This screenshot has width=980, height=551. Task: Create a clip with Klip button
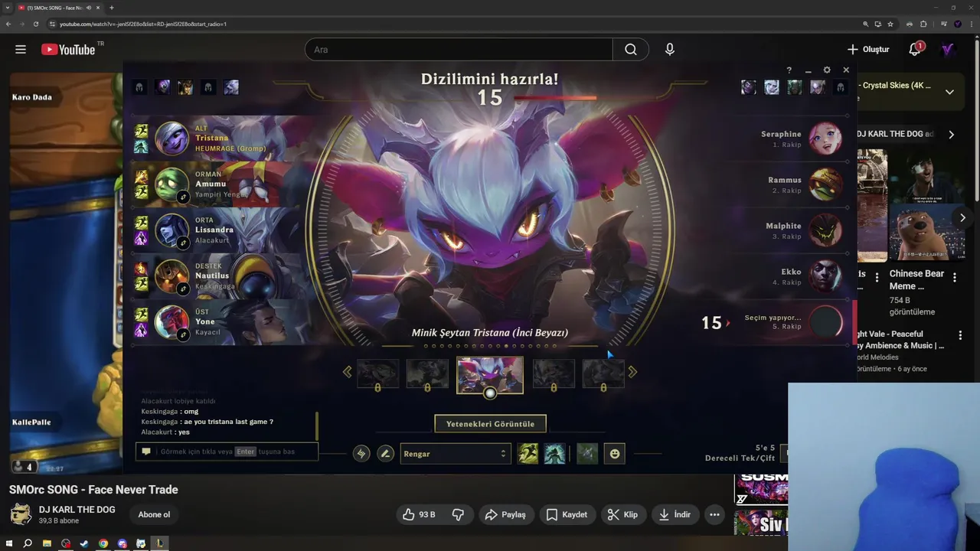(622, 515)
